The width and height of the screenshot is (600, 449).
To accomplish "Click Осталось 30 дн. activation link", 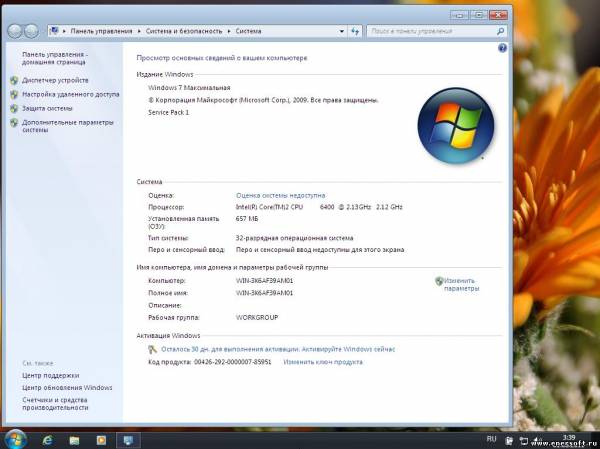I will click(278, 349).
